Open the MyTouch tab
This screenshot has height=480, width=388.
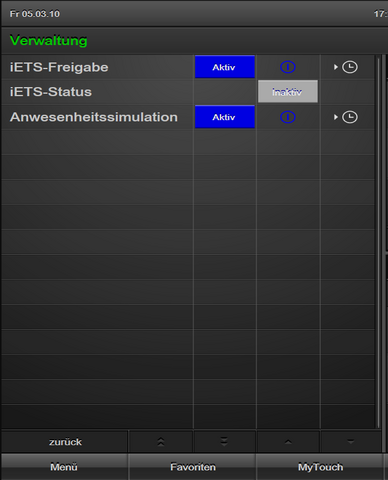point(320,467)
